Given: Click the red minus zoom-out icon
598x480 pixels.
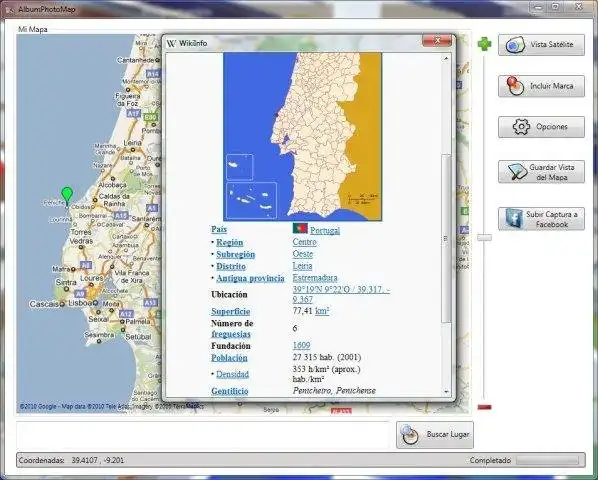Looking at the screenshot, I should tap(484, 407).
